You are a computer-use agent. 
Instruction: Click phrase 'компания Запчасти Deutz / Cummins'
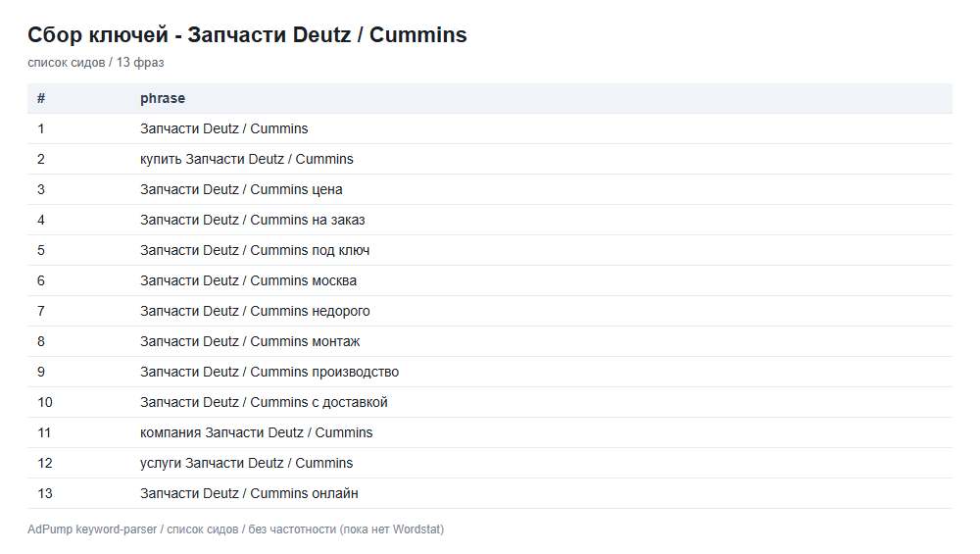click(x=256, y=432)
